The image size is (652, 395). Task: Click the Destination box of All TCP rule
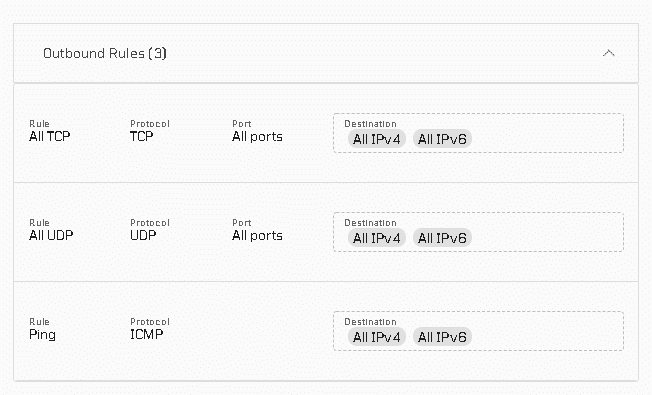coord(478,133)
